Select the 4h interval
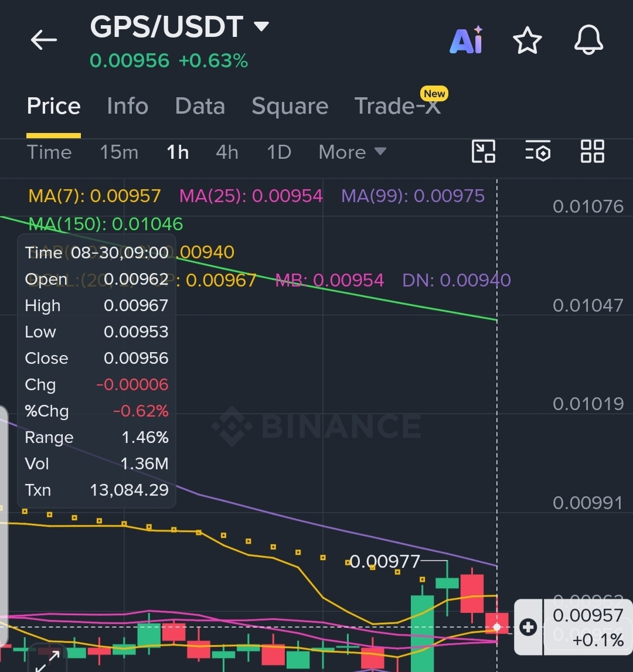 click(x=227, y=152)
